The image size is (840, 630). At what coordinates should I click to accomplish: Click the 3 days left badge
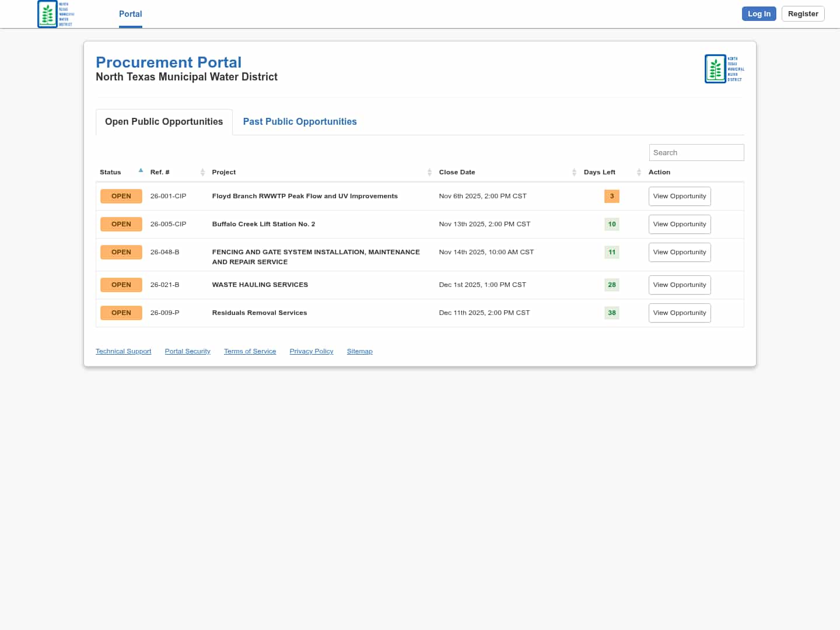click(x=611, y=196)
